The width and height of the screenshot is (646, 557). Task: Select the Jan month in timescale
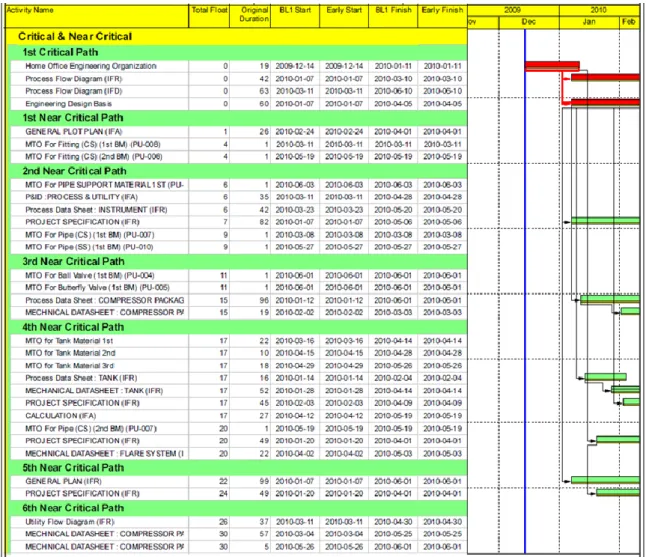click(x=589, y=22)
